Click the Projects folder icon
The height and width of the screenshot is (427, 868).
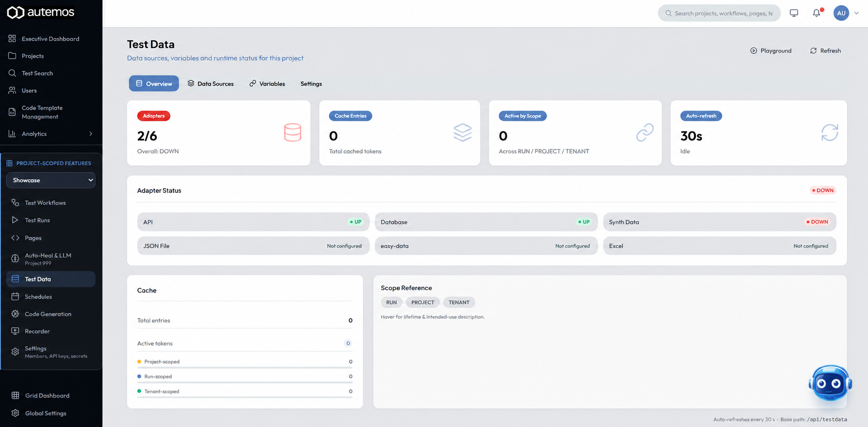pyautogui.click(x=12, y=56)
